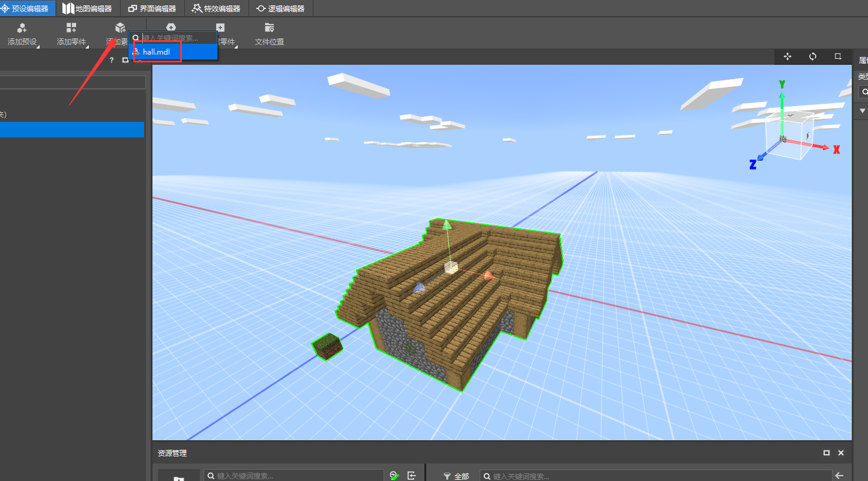Image resolution: width=868 pixels, height=481 pixels.
Task: Click the 添加素材 cube icon
Action: pos(120,28)
